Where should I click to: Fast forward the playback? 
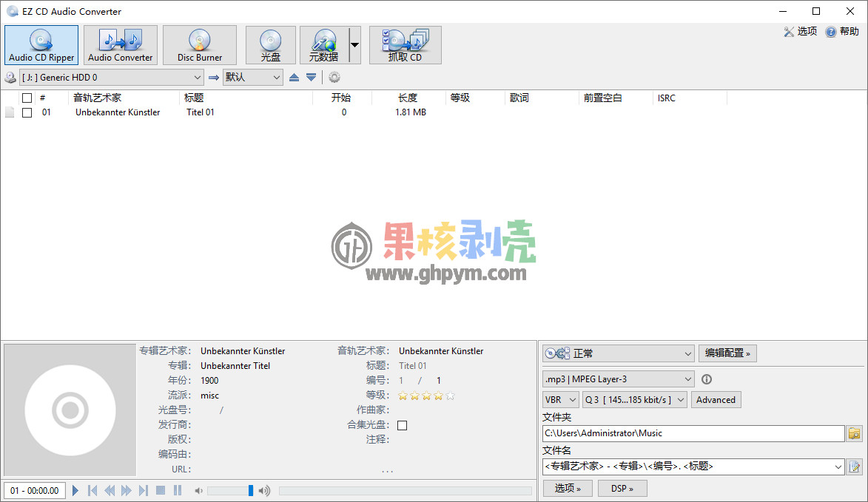click(x=127, y=490)
